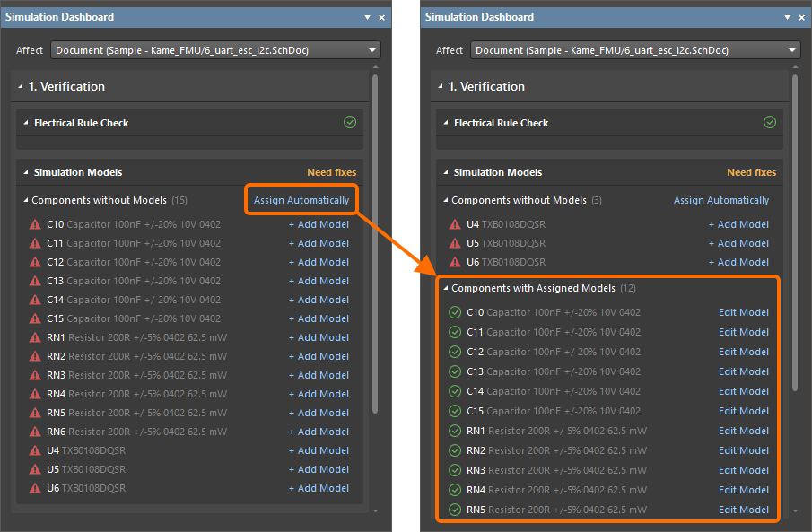Click the vertical scrollbar in the right panel
Screen dimensions: 812x532
point(794,233)
